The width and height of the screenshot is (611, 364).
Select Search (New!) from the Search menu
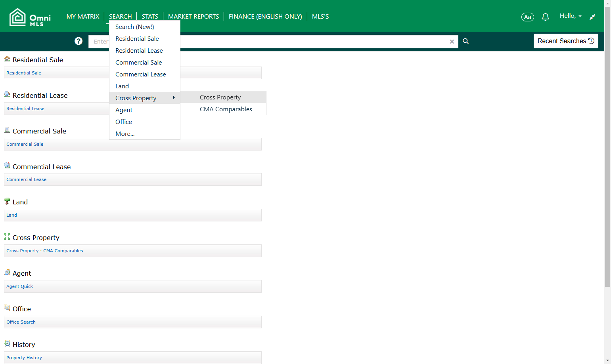[x=145, y=27]
